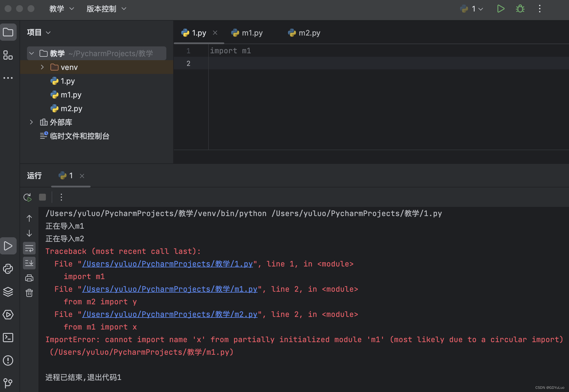Toggle scroll to end of output

point(29,263)
